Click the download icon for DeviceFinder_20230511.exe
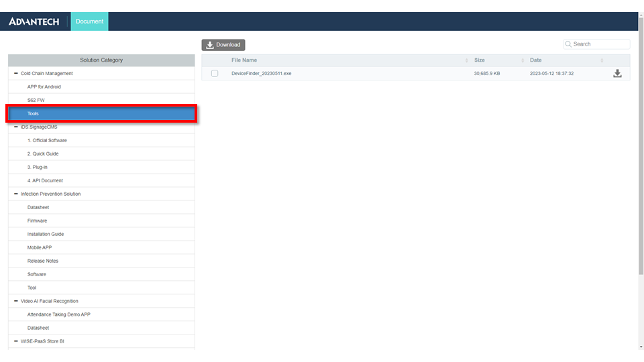 pos(617,74)
